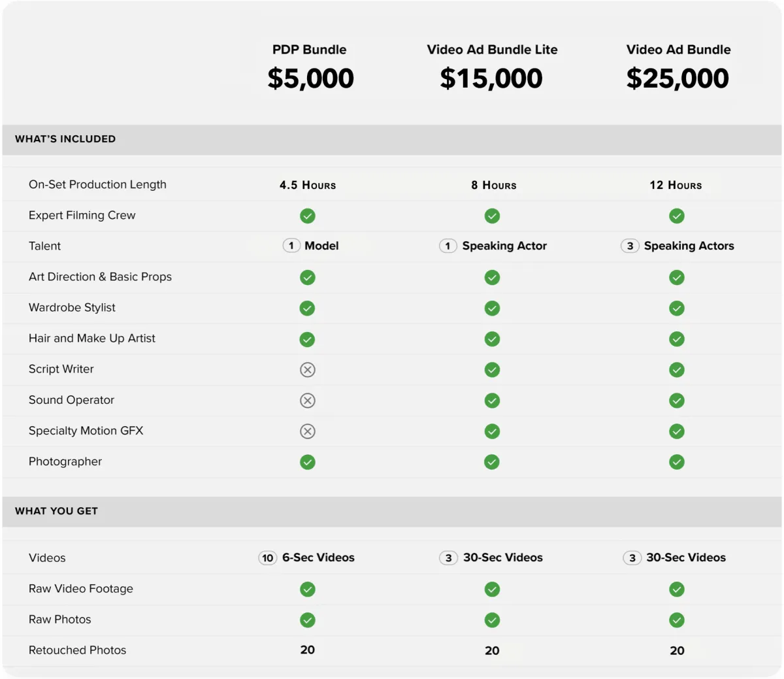Click the $5,000 PDP Bundle price
The image size is (784, 679).
pyautogui.click(x=310, y=78)
